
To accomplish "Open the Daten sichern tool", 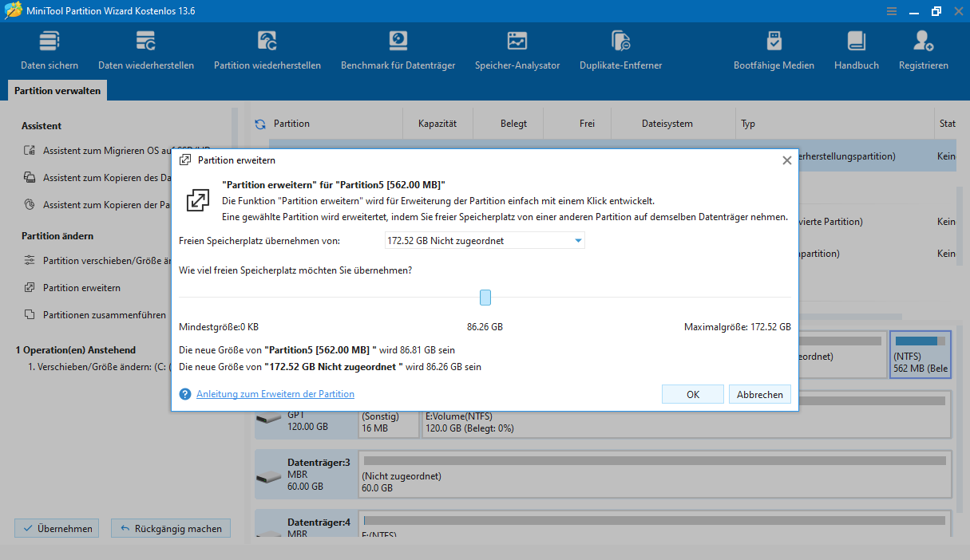I will 49,51.
